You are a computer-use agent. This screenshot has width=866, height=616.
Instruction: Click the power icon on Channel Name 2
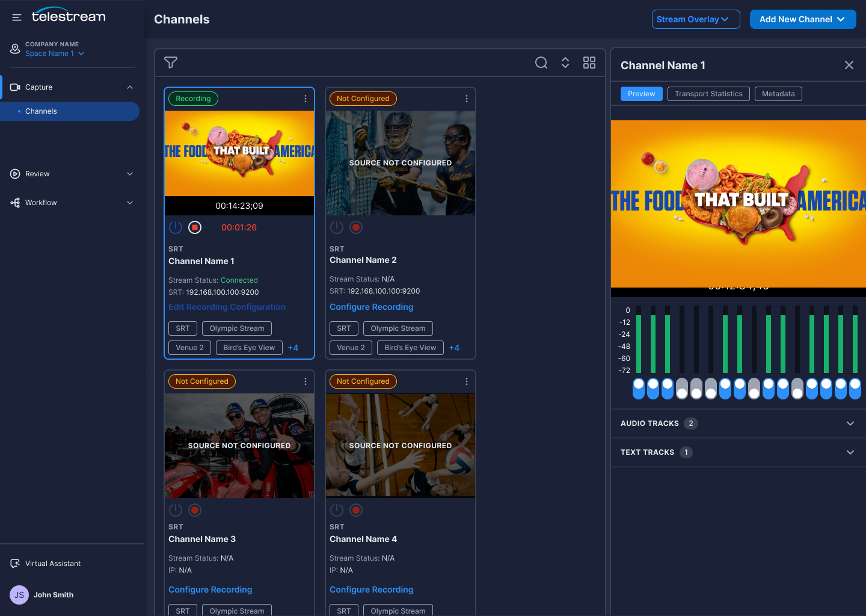coord(337,227)
